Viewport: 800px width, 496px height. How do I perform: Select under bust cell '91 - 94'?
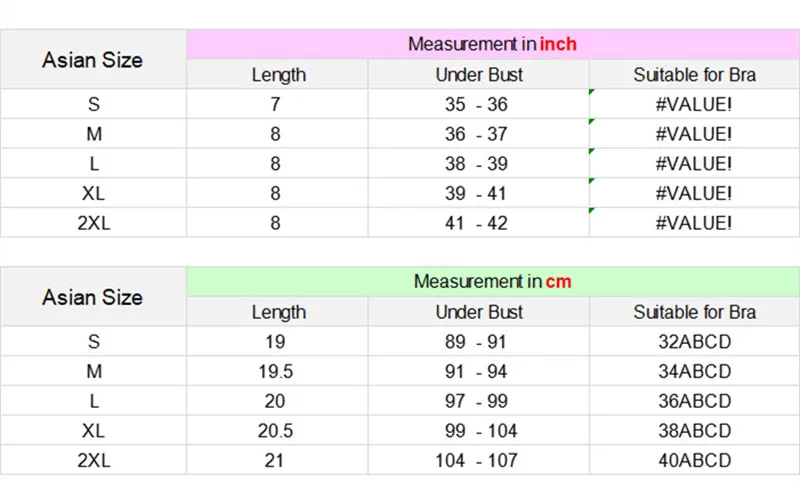tap(479, 371)
